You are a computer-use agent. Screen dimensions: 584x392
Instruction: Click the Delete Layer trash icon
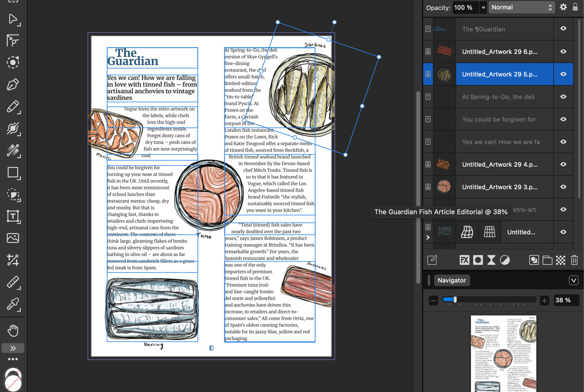point(574,260)
